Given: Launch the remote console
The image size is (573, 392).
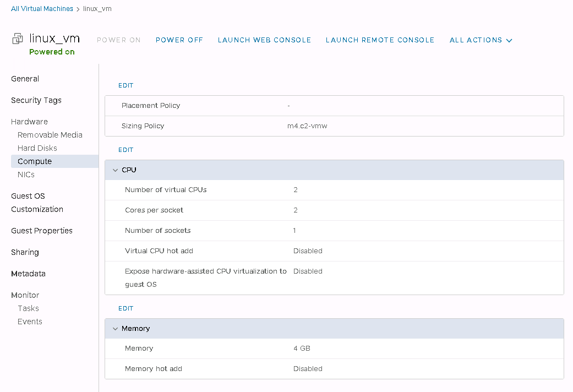Looking at the screenshot, I should (x=380, y=40).
